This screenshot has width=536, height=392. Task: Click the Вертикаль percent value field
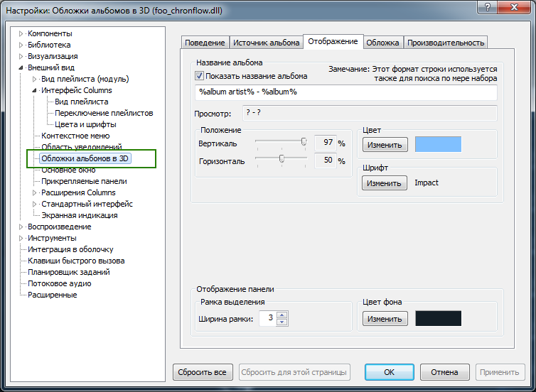[326, 143]
